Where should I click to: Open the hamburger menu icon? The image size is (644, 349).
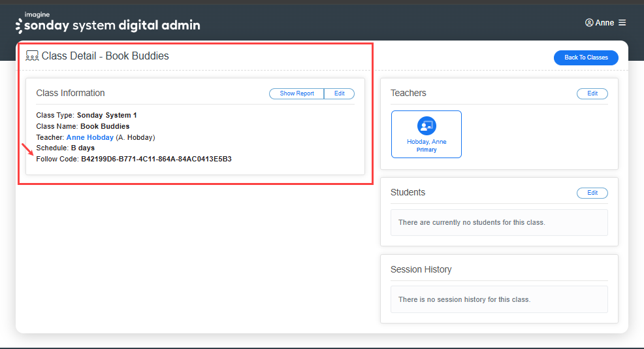pyautogui.click(x=622, y=23)
